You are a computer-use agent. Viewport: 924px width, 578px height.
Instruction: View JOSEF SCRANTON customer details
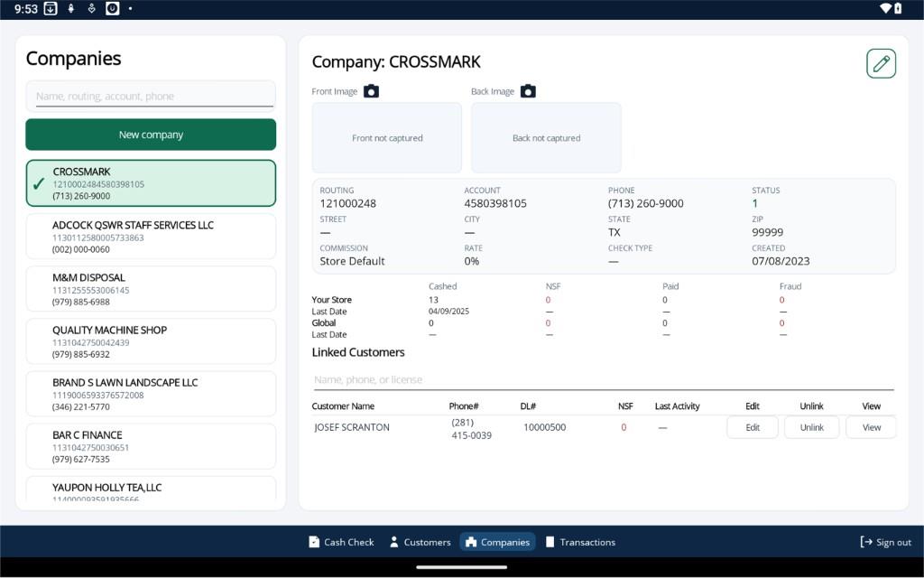[x=871, y=427]
